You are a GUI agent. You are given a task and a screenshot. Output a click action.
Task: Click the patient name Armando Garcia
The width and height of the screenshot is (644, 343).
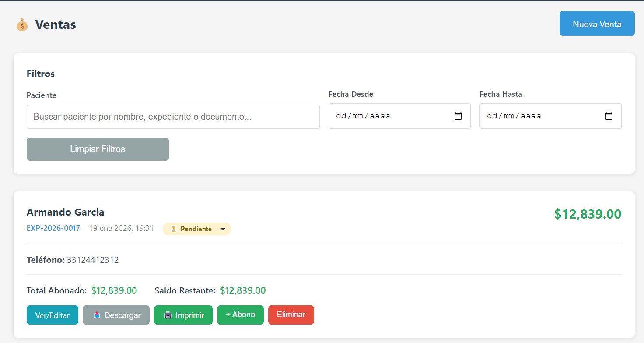pyautogui.click(x=65, y=212)
